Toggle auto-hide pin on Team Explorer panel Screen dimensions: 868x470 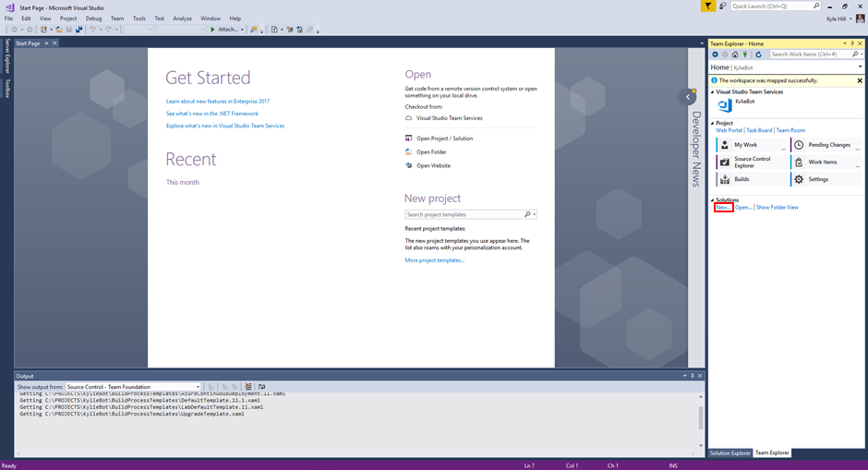coord(852,43)
